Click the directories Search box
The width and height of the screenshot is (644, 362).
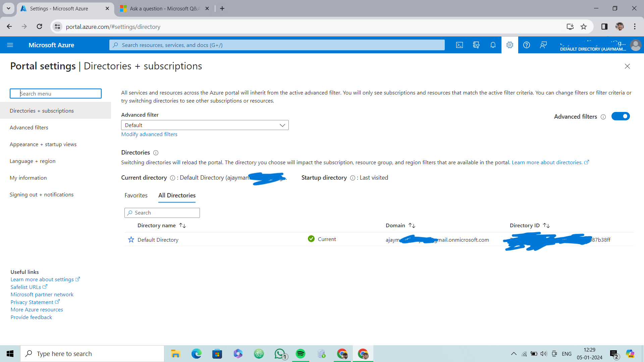[162, 213]
